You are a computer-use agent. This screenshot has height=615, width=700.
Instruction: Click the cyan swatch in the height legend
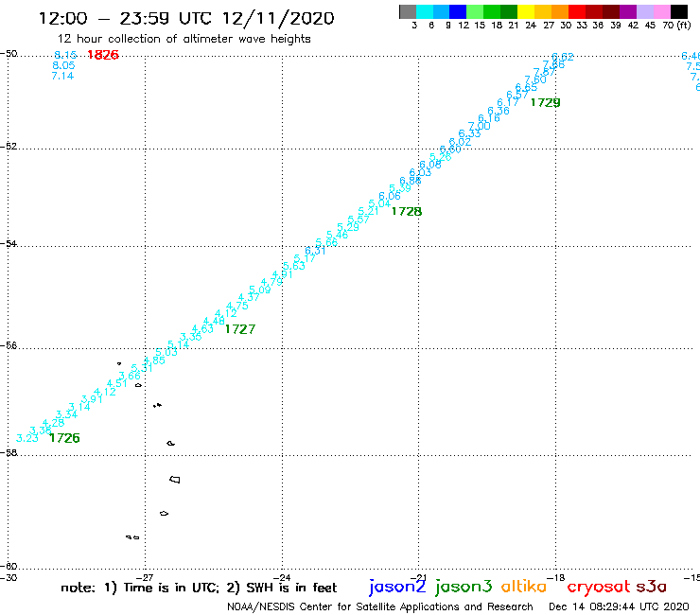[x=424, y=11]
